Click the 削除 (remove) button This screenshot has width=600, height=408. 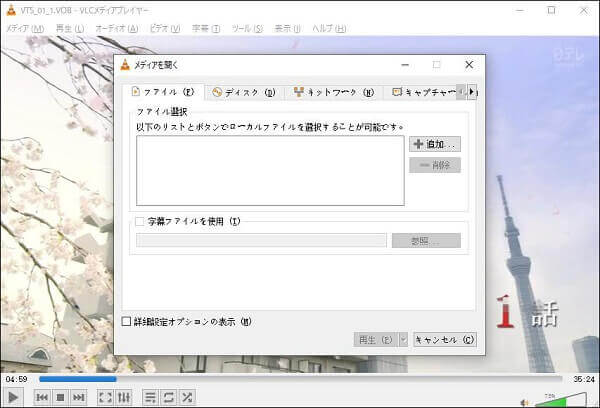pyautogui.click(x=435, y=165)
